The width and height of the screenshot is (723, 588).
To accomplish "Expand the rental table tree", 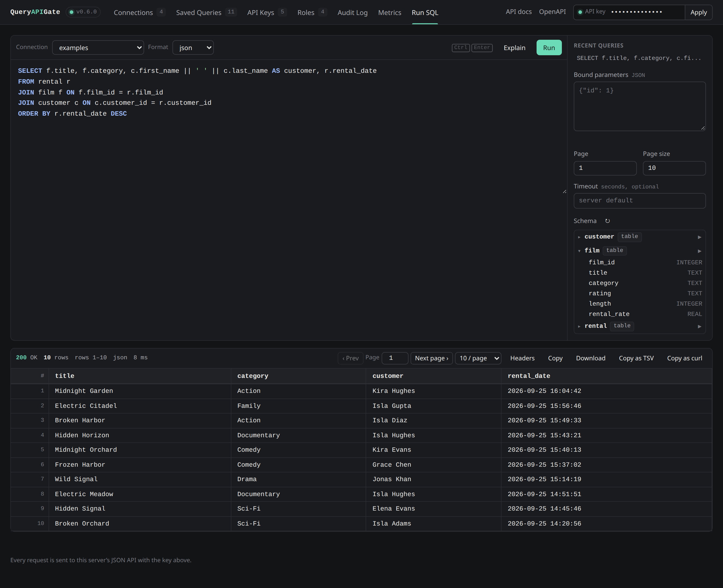I will pyautogui.click(x=579, y=327).
